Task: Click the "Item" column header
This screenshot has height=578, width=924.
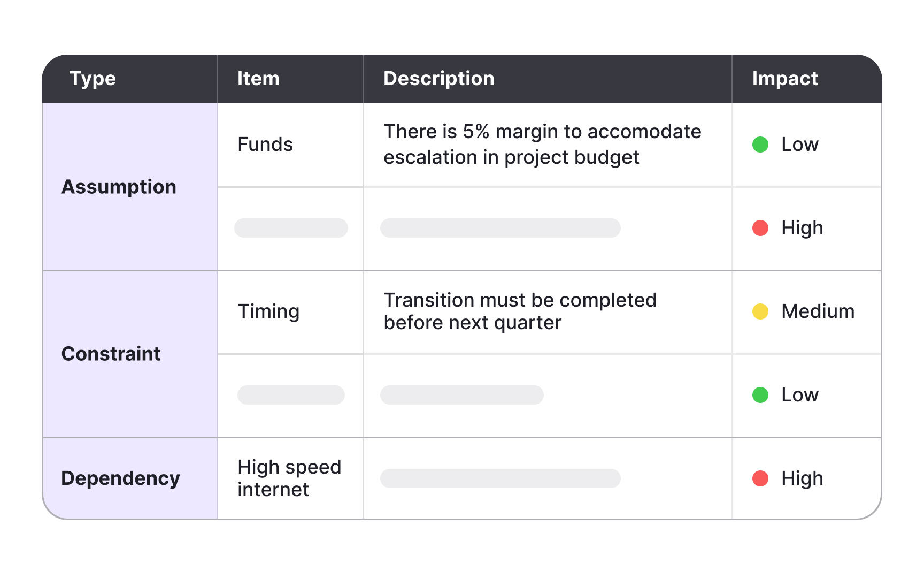Action: (258, 79)
